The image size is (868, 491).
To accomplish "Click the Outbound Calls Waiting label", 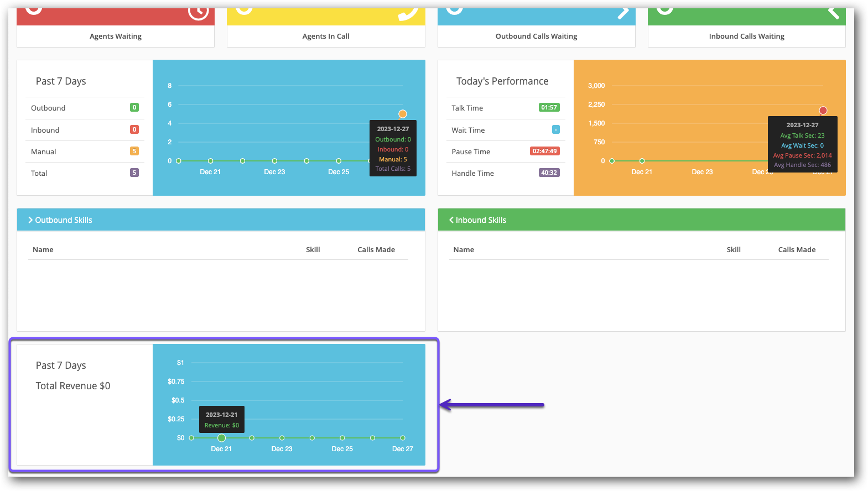I will point(536,36).
